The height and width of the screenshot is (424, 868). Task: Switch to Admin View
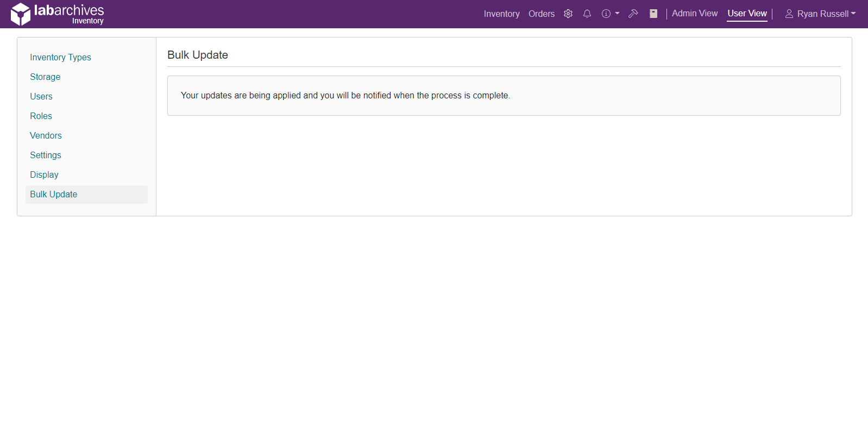[694, 14]
